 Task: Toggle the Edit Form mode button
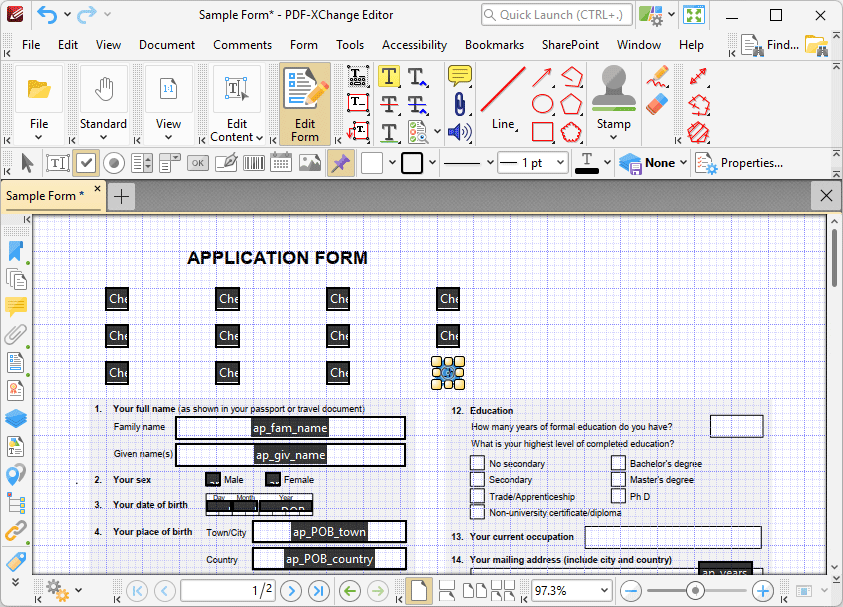pos(305,104)
